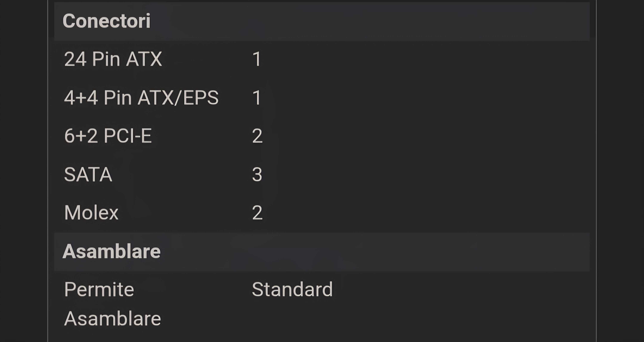Click the 24 Pin ATX value 1
644x342 pixels.
pos(257,59)
